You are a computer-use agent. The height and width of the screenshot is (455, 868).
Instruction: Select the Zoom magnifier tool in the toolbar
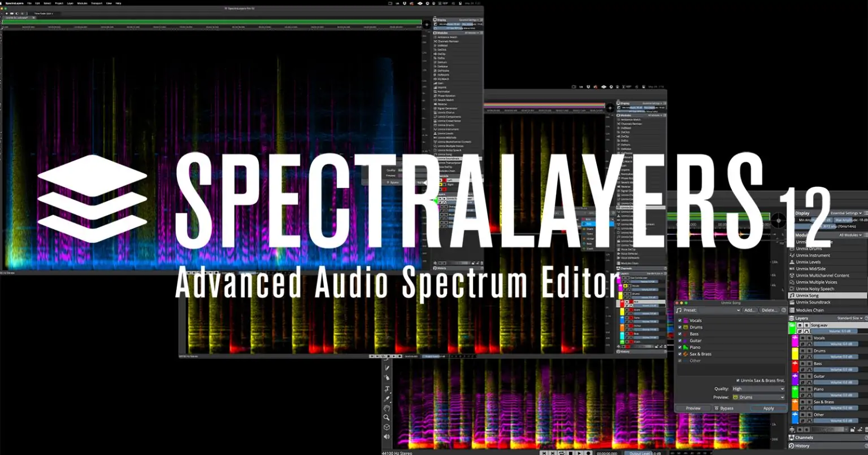[387, 416]
